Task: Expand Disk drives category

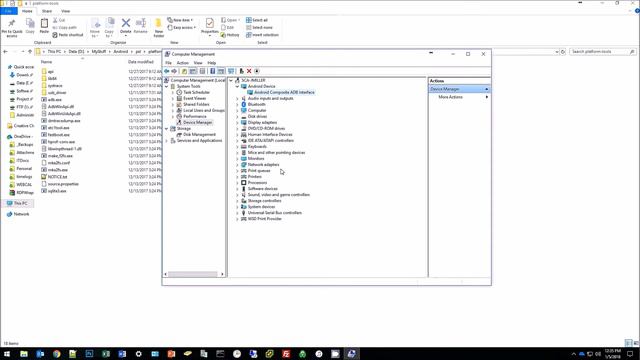Action: click(x=237, y=117)
